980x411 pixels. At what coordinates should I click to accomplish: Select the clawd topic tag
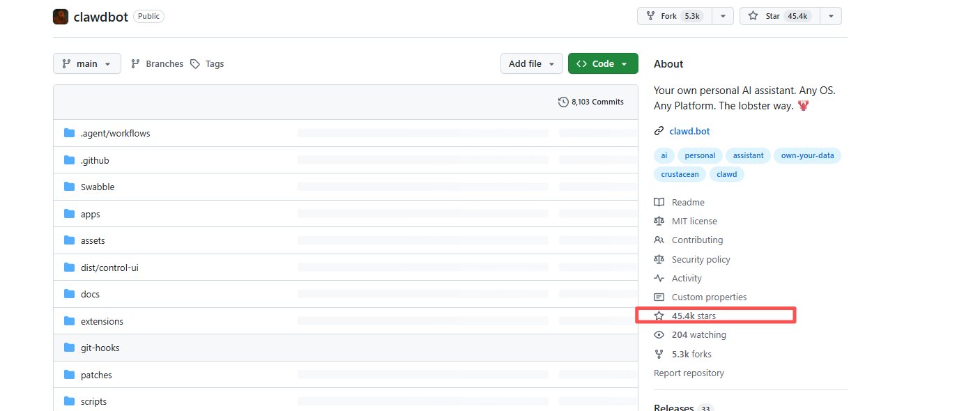[x=726, y=174]
